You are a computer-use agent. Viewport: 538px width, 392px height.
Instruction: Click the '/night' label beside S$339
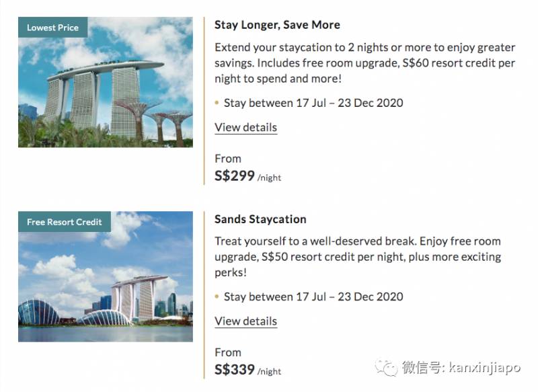[x=270, y=371]
